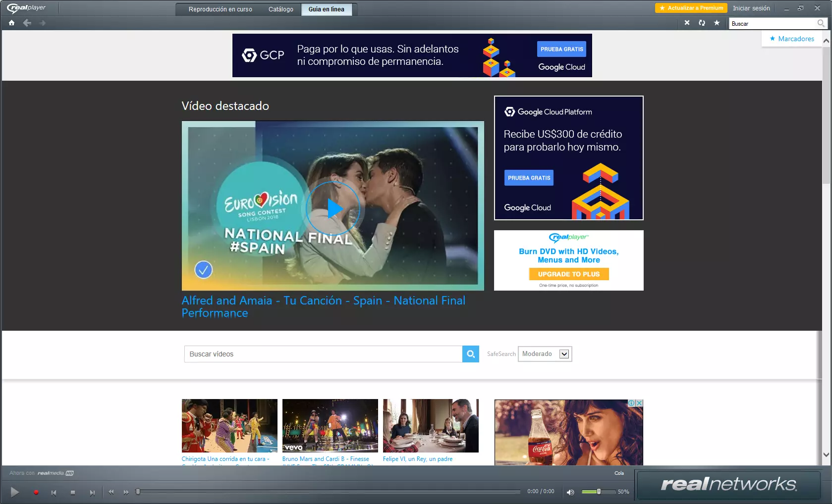Click the Back navigation arrow
This screenshot has height=504, width=832.
coord(27,23)
